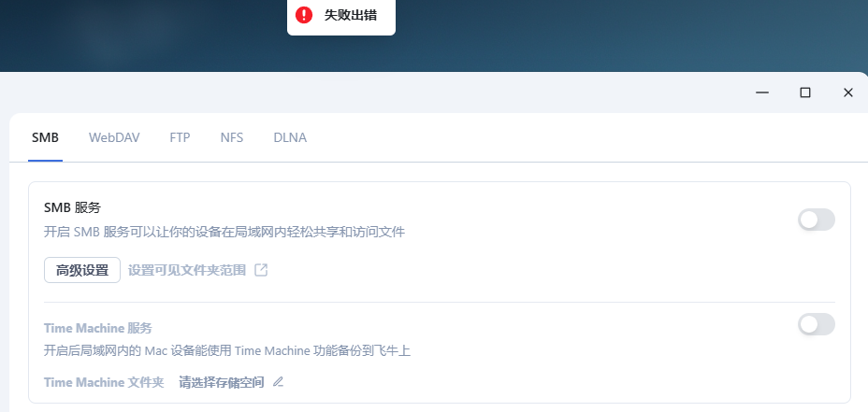Enable the SMB 服务 switch
868x412 pixels.
click(x=816, y=220)
